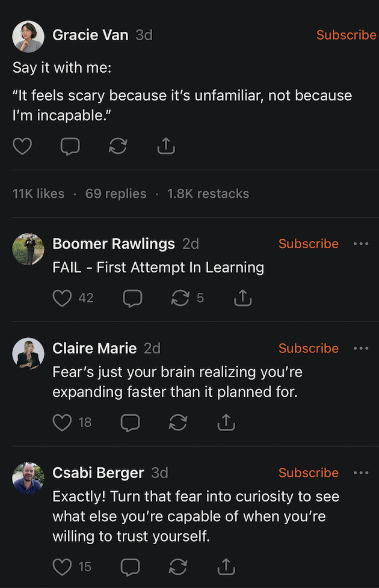Restack Csabi Berger's comment
379x588 pixels.
tap(178, 566)
